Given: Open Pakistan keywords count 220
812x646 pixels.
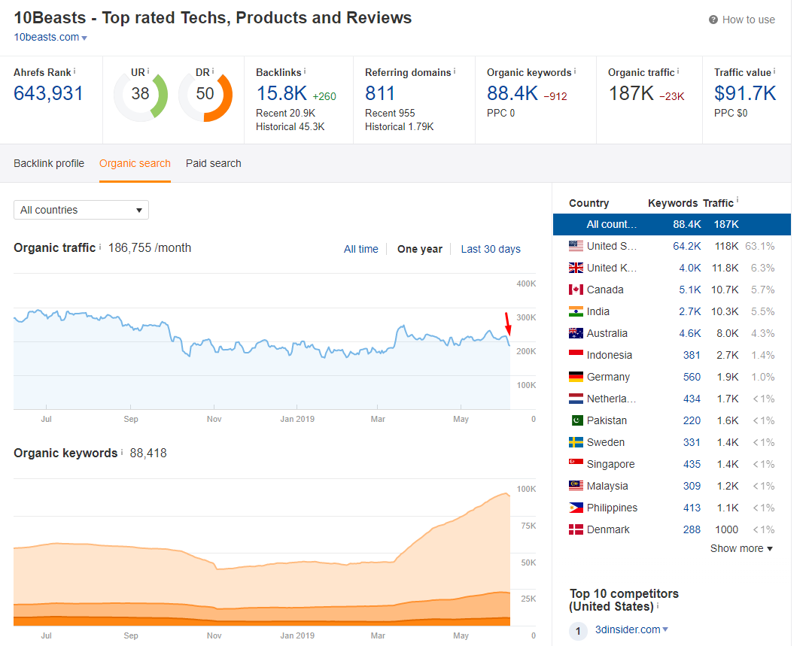Looking at the screenshot, I should pyautogui.click(x=692, y=420).
